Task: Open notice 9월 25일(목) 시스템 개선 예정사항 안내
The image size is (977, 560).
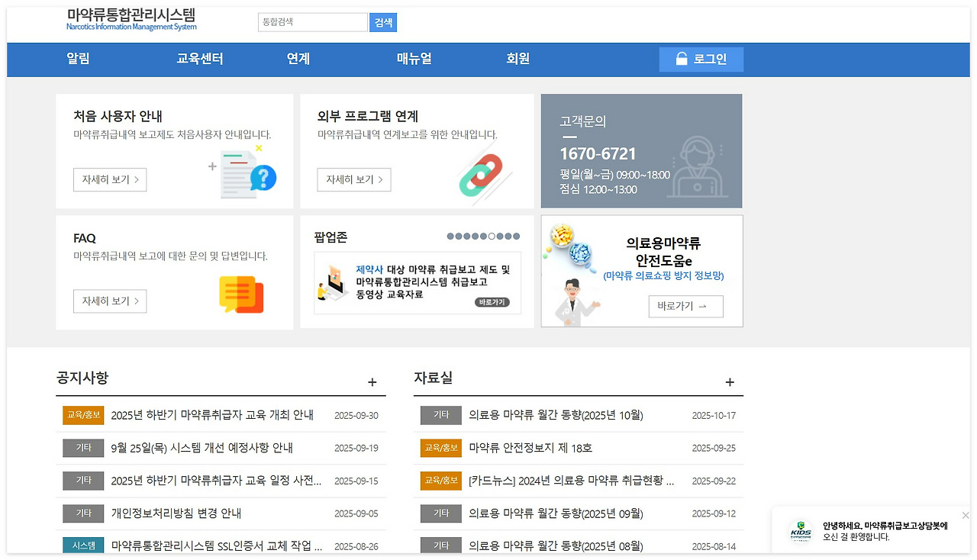Action: click(202, 448)
